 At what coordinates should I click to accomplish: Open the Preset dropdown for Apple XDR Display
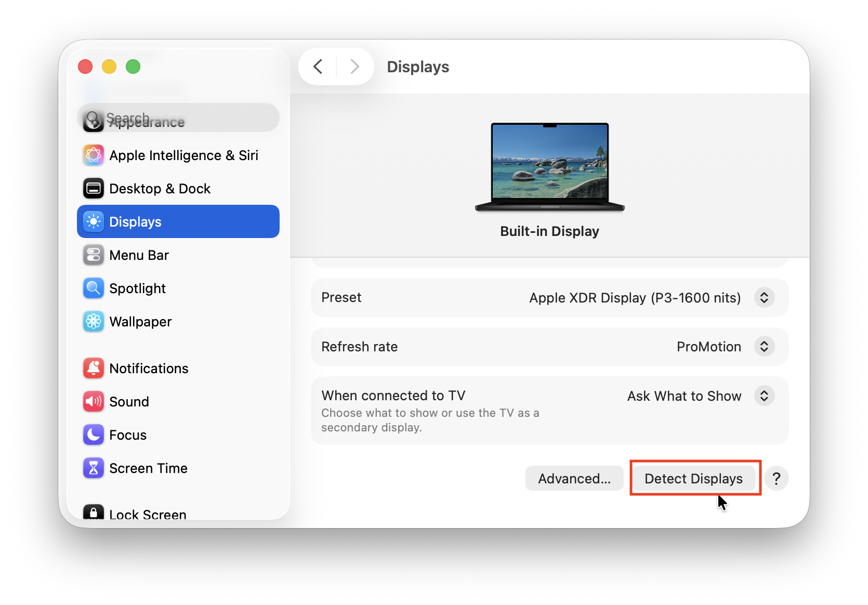tap(764, 297)
